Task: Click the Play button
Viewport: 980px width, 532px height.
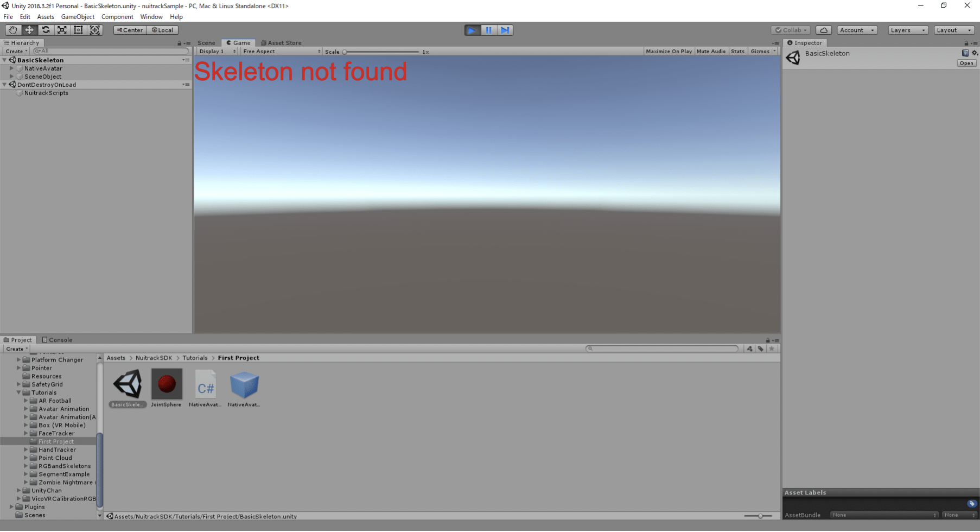Action: tap(472, 30)
